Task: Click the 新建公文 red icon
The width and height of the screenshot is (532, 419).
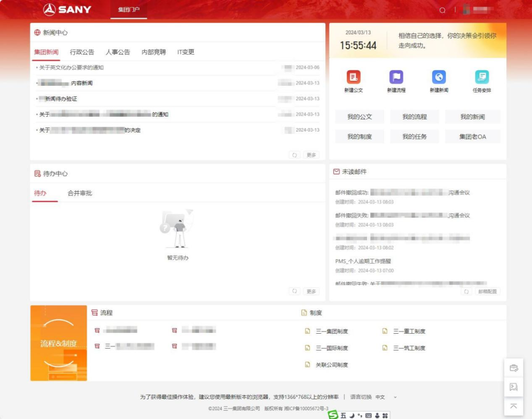Action: tap(353, 77)
